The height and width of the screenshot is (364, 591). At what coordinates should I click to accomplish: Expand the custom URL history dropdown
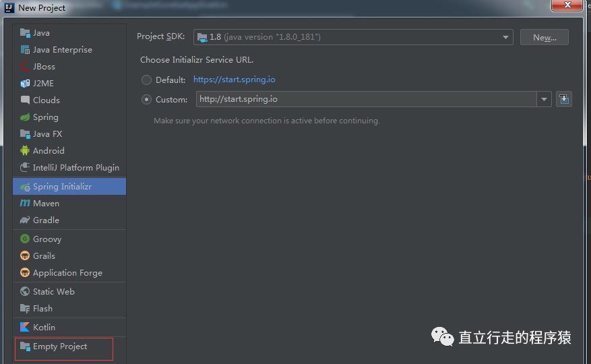pyautogui.click(x=544, y=99)
